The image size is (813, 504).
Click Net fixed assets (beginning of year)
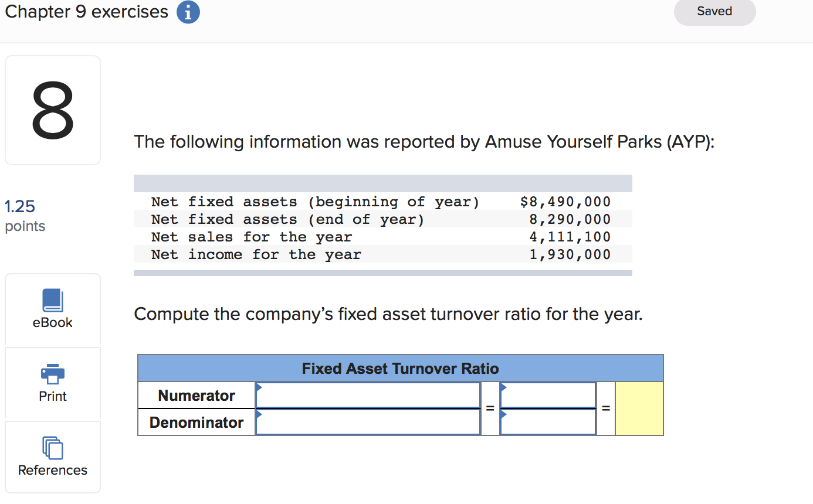tap(315, 202)
